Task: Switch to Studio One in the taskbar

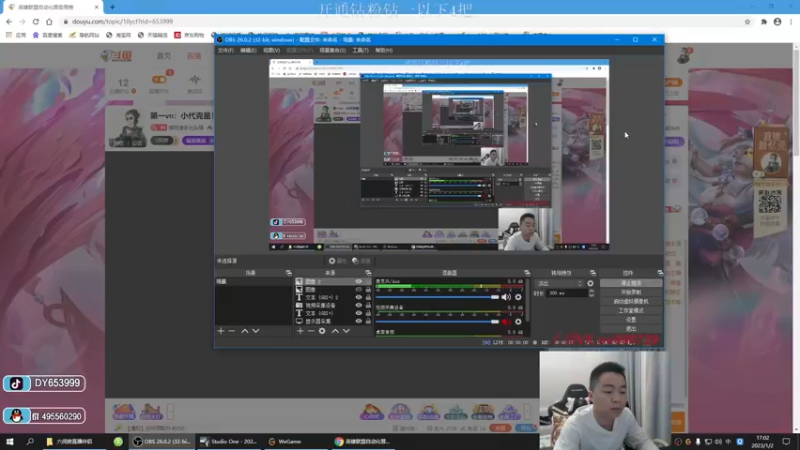Action: pos(229,441)
